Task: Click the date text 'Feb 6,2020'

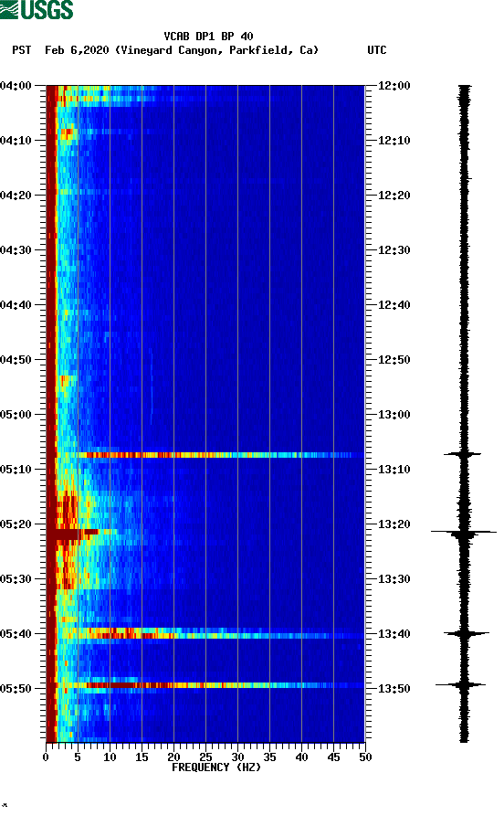Action: [x=77, y=50]
